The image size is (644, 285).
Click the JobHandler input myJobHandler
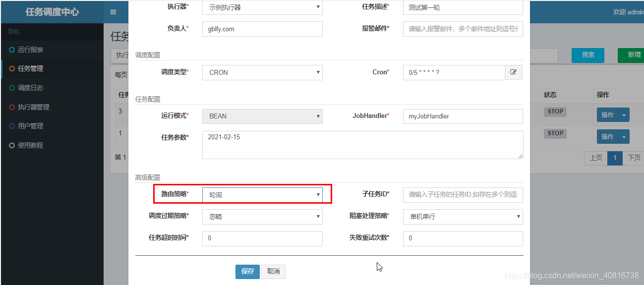(463, 116)
